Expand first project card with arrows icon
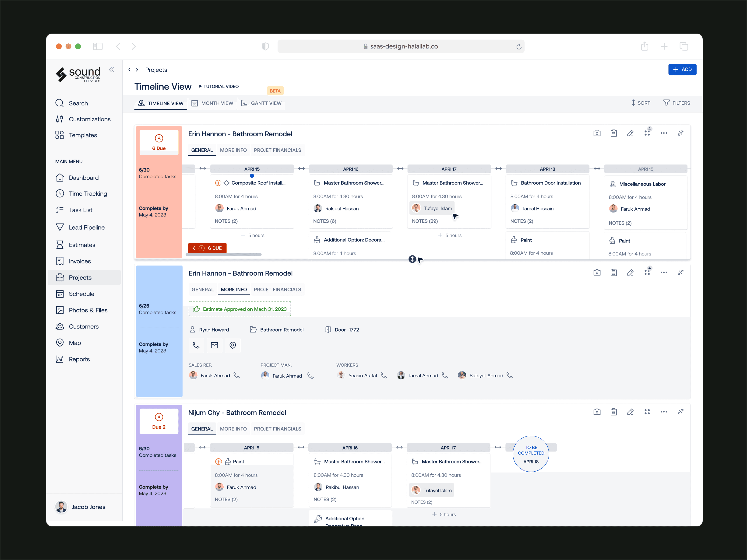This screenshot has height=560, width=747. click(680, 133)
